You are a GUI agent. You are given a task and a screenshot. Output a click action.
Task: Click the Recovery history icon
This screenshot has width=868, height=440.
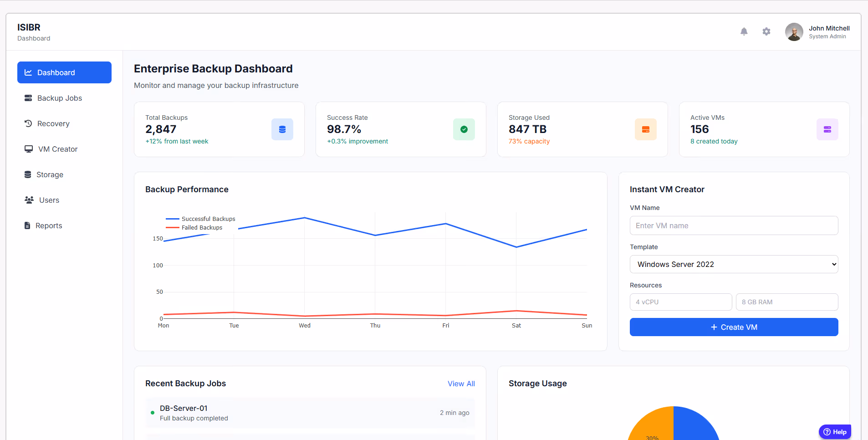pyautogui.click(x=28, y=123)
